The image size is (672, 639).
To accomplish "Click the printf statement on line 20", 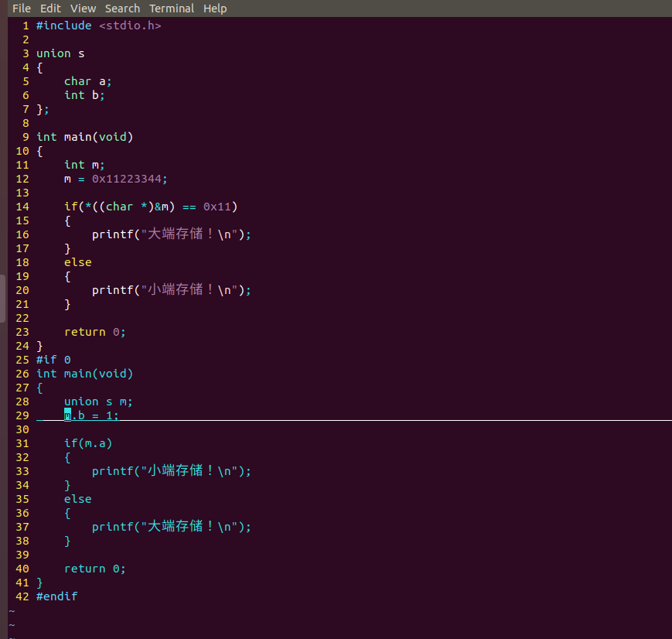I will (x=172, y=290).
